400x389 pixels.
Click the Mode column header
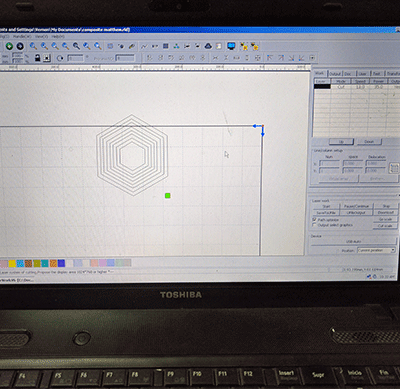341,81
